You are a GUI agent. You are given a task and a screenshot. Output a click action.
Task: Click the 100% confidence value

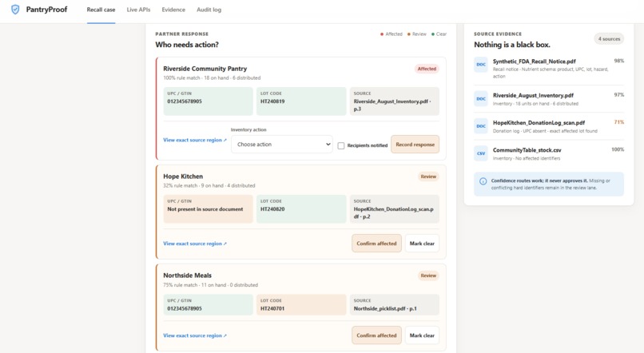coord(618,149)
